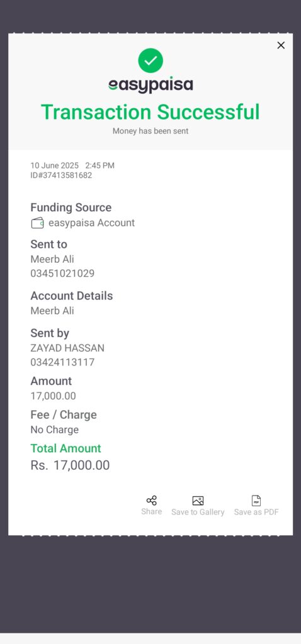Select sender number 03424113117
Viewport: 301px width, 644px height.
(62, 362)
